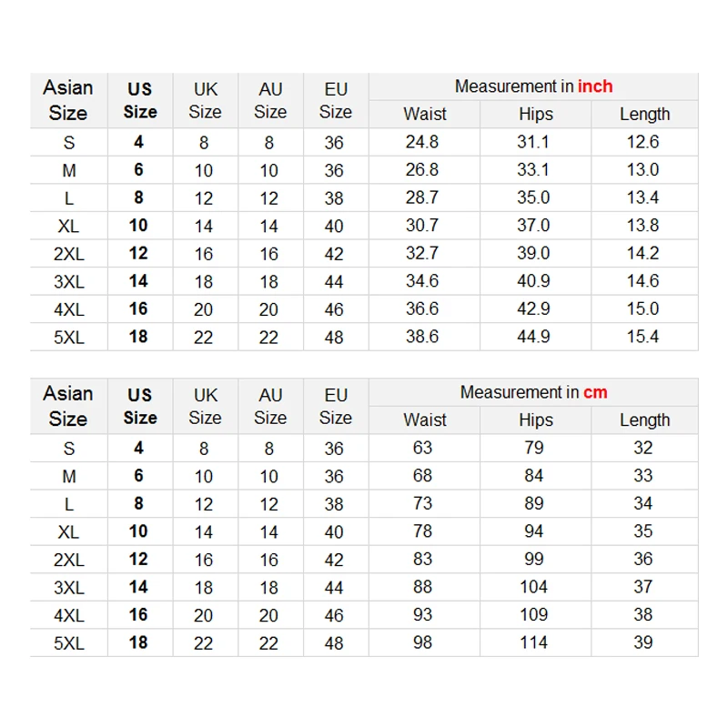Image resolution: width=728 pixels, height=728 pixels.
Task: Click the 114 hips value in cm
Action: click(533, 642)
